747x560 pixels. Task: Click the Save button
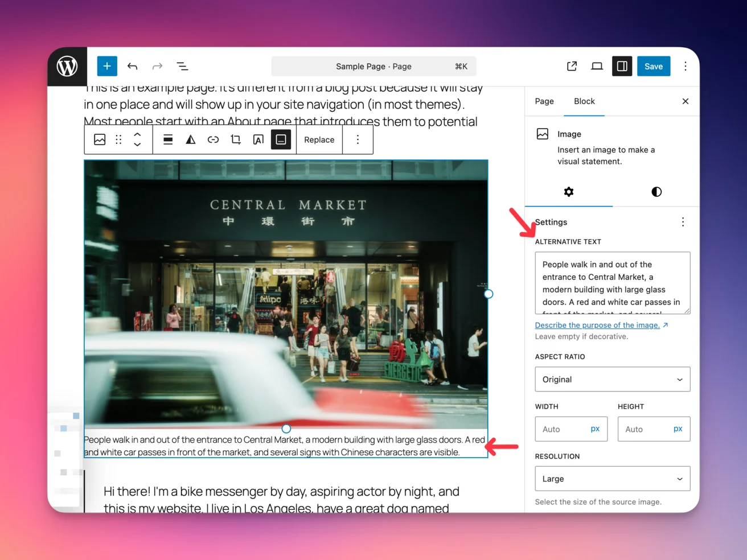coord(654,66)
